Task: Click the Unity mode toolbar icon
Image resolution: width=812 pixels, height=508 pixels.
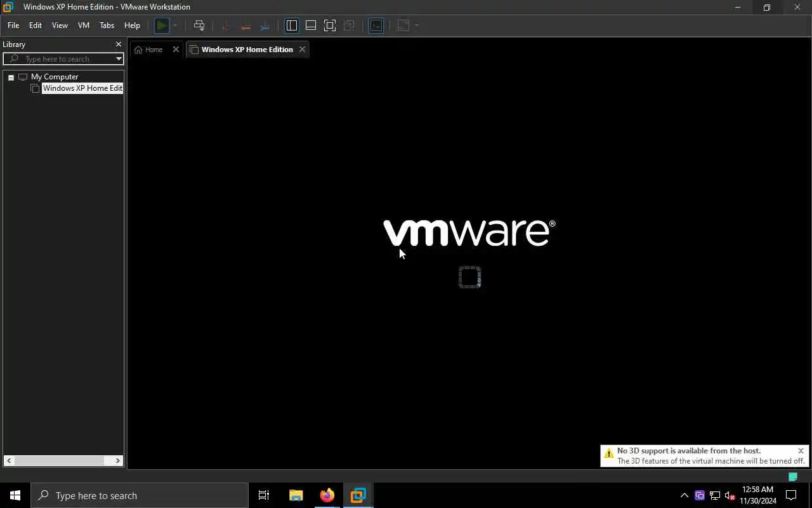Action: tap(349, 25)
